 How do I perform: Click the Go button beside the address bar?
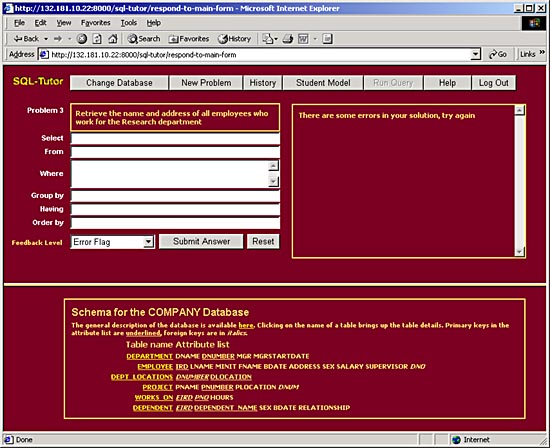498,54
